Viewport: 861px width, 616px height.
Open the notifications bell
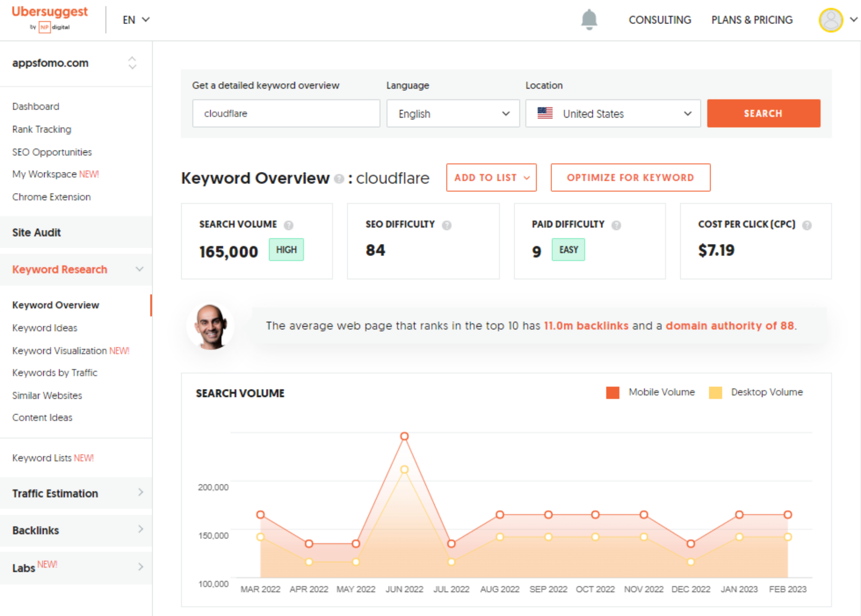[x=589, y=19]
